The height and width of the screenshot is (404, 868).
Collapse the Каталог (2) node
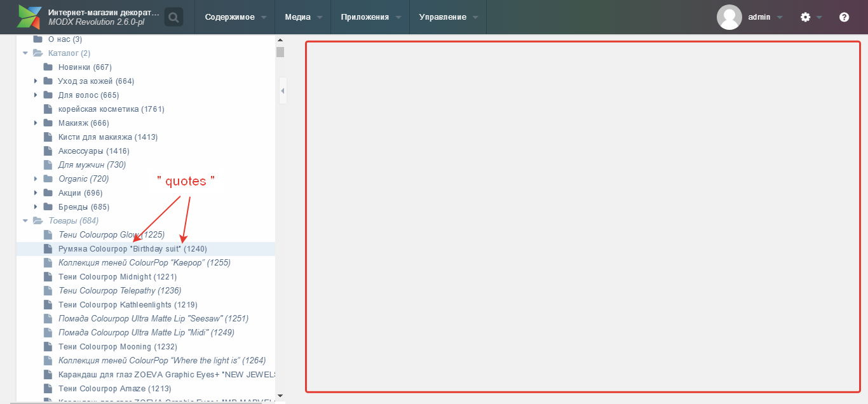(x=25, y=53)
